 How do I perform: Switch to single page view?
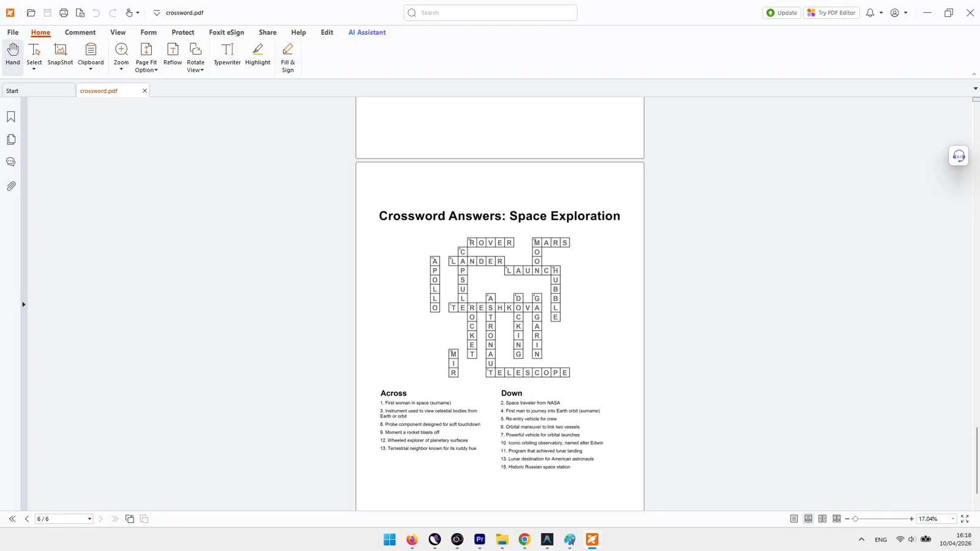794,519
